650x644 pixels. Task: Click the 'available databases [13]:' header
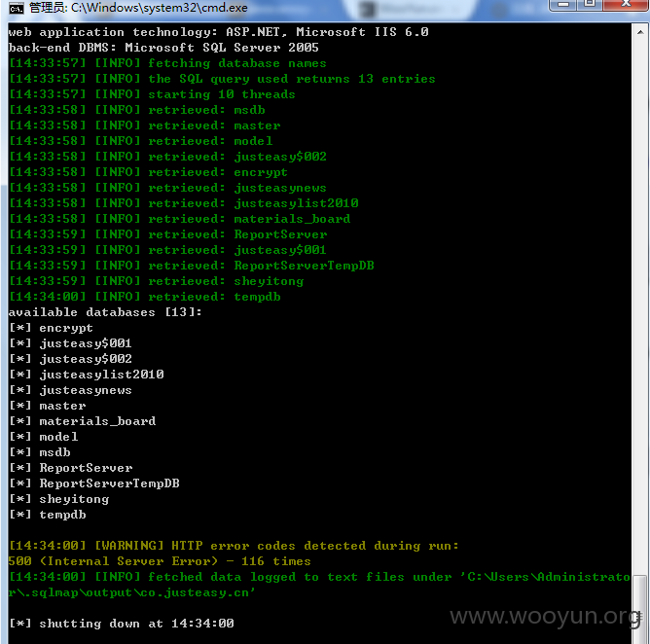click(105, 312)
